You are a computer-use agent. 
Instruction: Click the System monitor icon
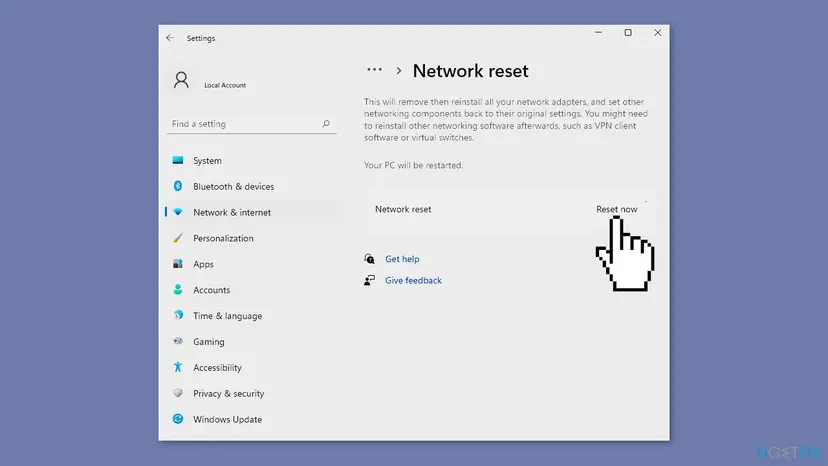pyautogui.click(x=178, y=160)
